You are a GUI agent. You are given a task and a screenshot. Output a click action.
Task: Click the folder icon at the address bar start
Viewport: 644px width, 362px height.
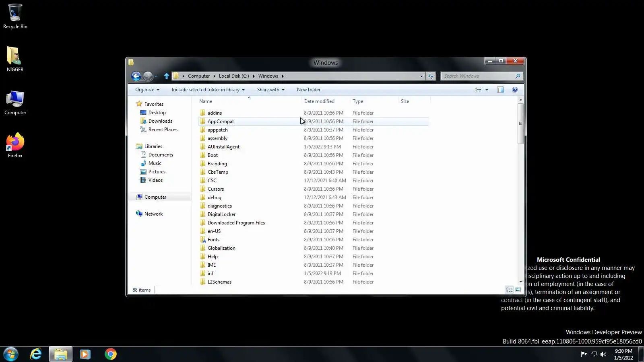pos(176,76)
